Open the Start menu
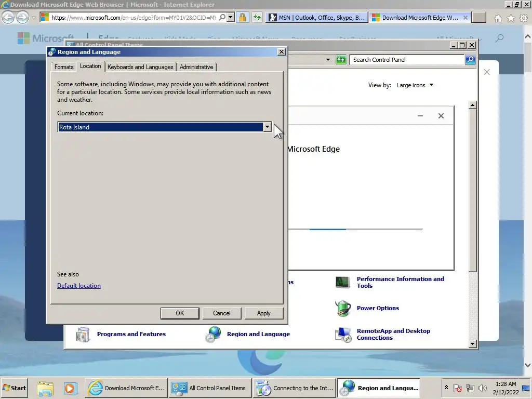This screenshot has width=532, height=399. pyautogui.click(x=14, y=388)
